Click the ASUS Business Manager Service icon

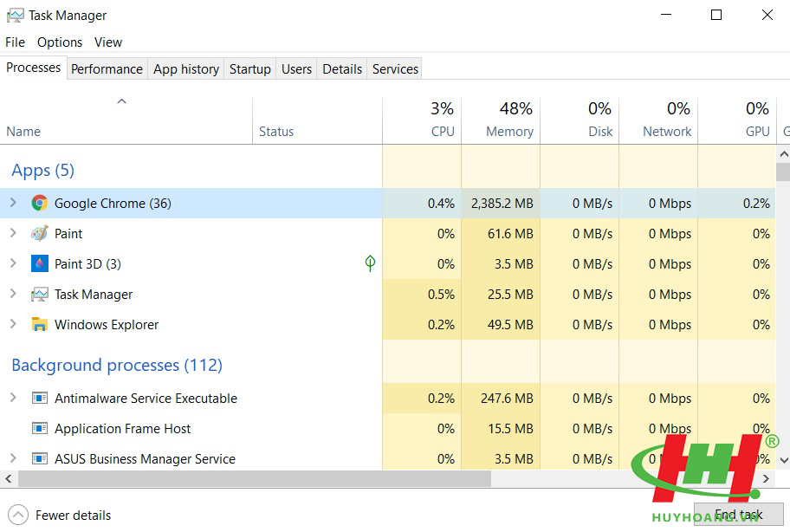39,458
